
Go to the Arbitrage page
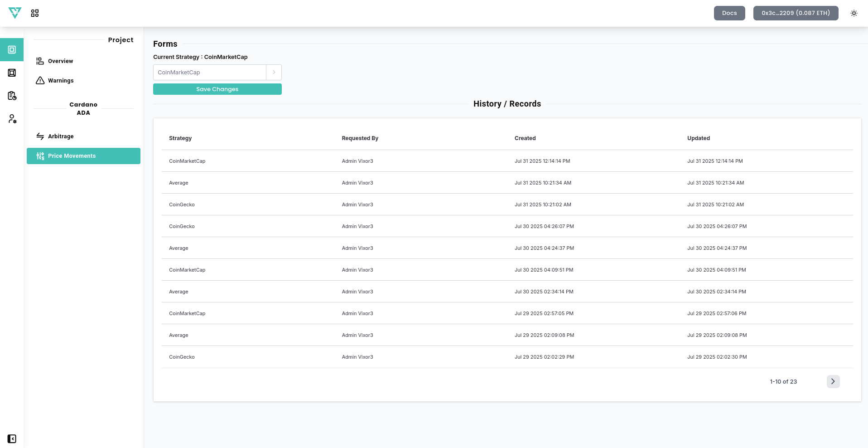click(x=61, y=136)
